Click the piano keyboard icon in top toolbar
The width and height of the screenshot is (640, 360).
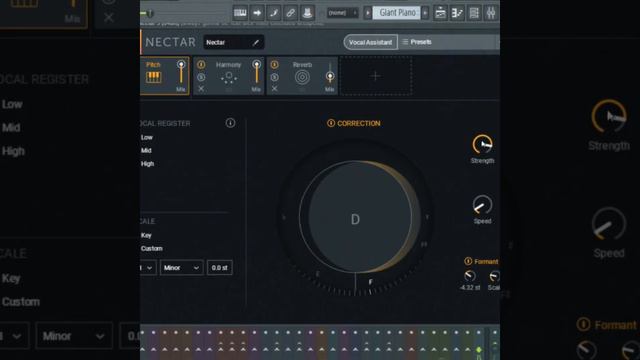(240, 13)
